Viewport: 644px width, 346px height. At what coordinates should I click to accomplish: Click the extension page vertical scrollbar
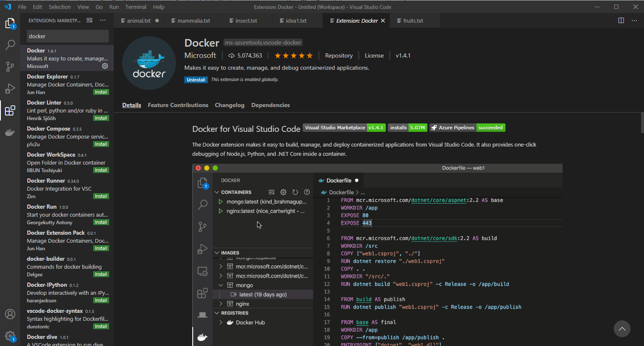642,123
